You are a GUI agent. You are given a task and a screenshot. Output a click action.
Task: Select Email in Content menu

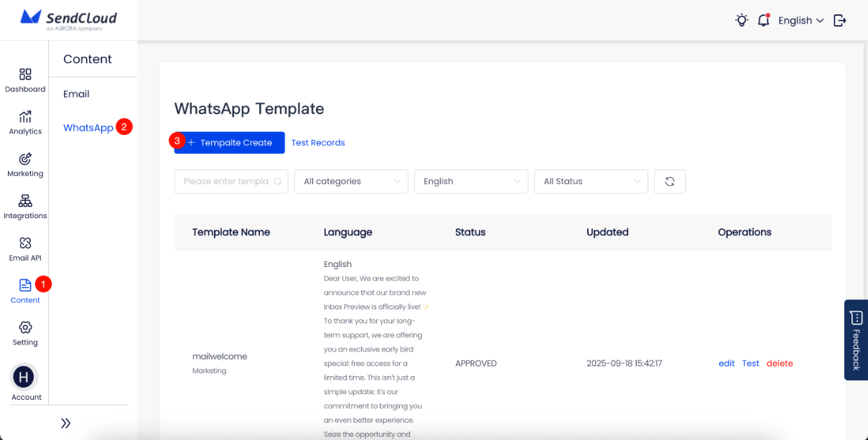[x=76, y=94]
